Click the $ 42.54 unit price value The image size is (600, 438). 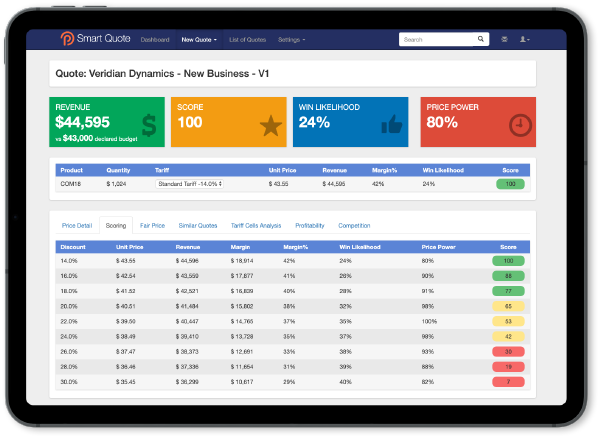tap(126, 276)
